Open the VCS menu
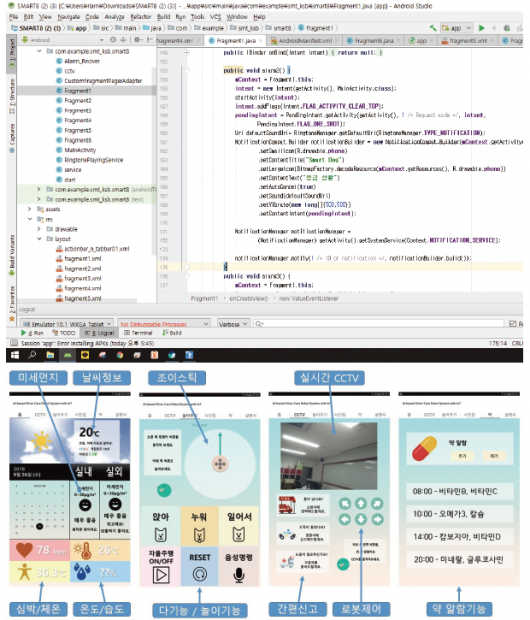The image size is (530, 620). pyautogui.click(x=216, y=17)
